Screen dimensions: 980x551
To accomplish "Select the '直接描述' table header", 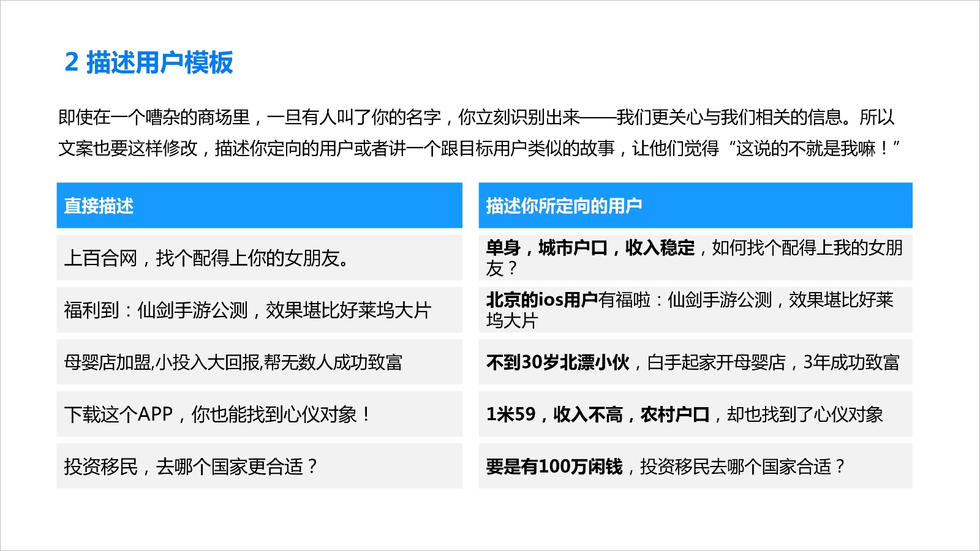I will click(260, 206).
